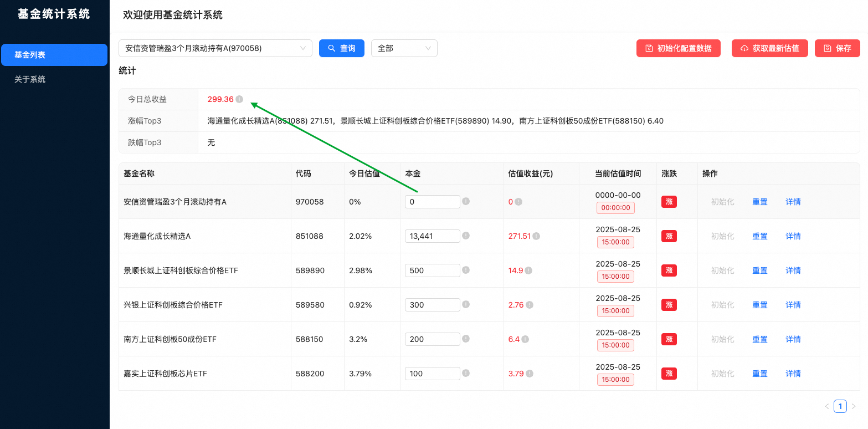Image resolution: width=868 pixels, height=429 pixels.
Task: Open the 全部 filter dropdown
Action: click(404, 48)
